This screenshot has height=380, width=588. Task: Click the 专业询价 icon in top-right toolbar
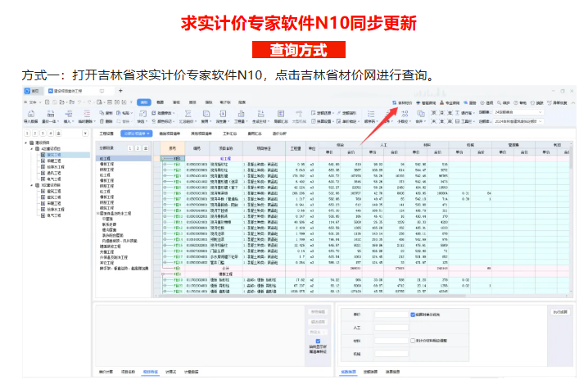tap(441, 103)
